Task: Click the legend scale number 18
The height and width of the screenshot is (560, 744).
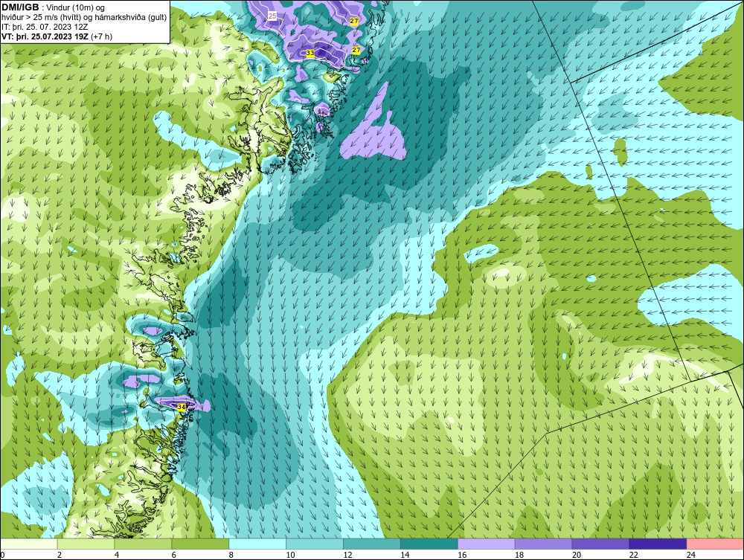Action: [519, 555]
